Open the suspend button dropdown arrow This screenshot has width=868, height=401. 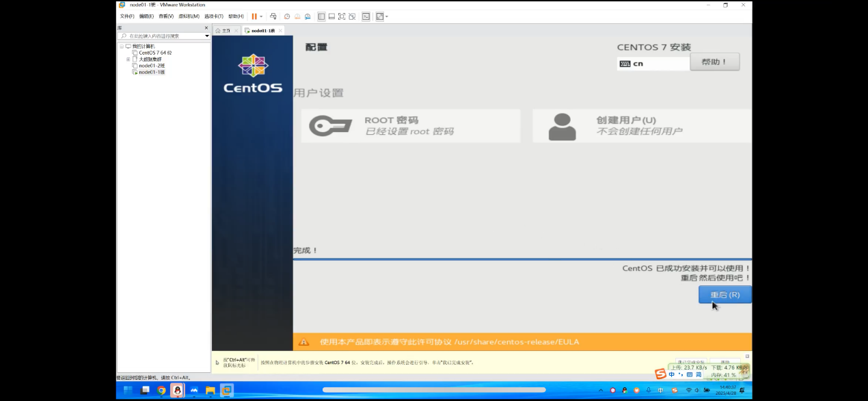coord(261,16)
